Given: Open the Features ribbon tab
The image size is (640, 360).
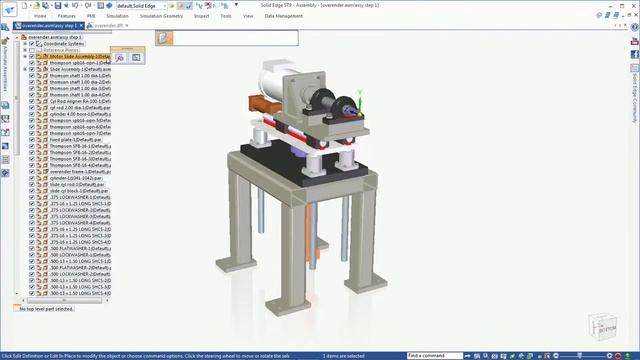Looking at the screenshot, I should (67, 16).
